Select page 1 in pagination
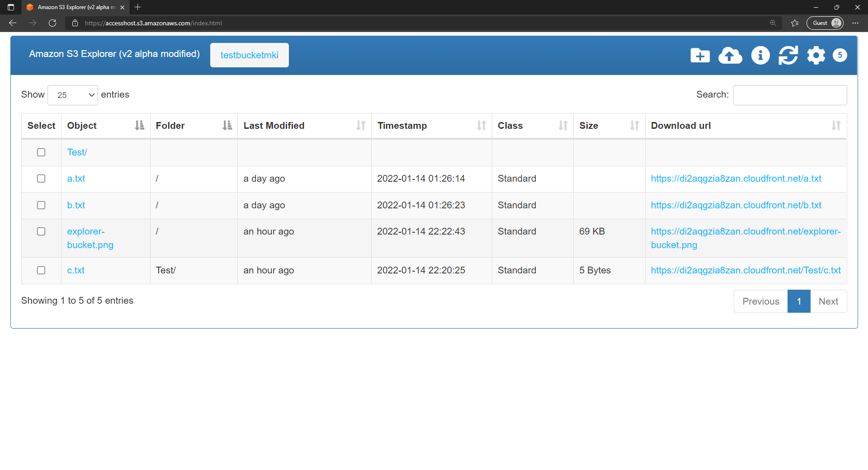 tap(799, 301)
